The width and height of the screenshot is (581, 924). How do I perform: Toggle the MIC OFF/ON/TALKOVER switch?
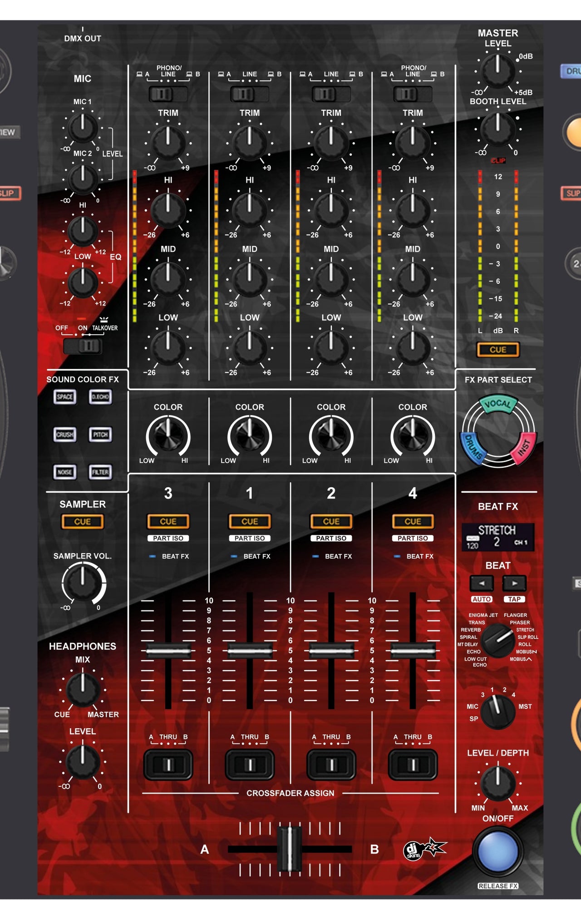coord(83,346)
